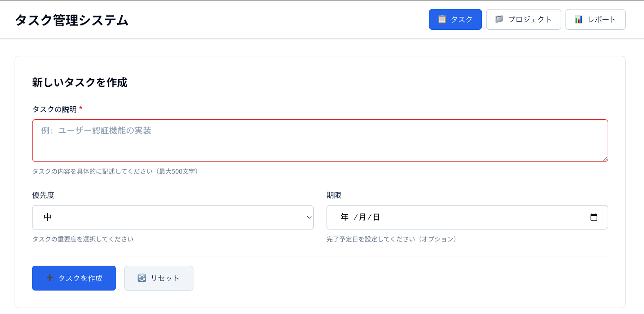The image size is (644, 314).
Task: Reset the form with リセット
Action: pos(158,278)
